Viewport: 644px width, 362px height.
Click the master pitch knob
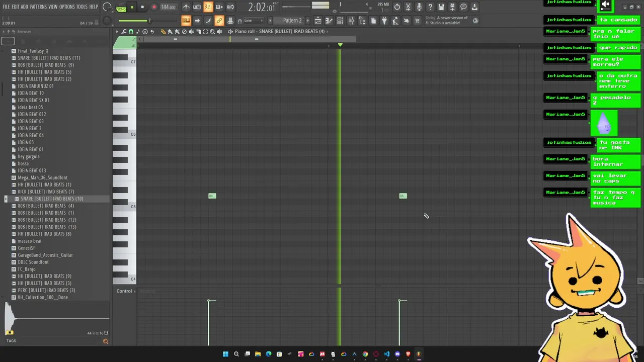(107, 21)
